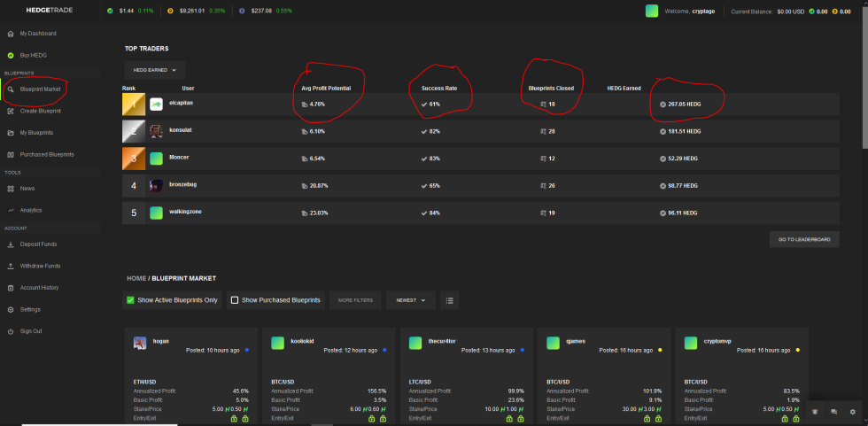
Task: Expand the HEDG EARNED dropdown
Action: pos(154,70)
